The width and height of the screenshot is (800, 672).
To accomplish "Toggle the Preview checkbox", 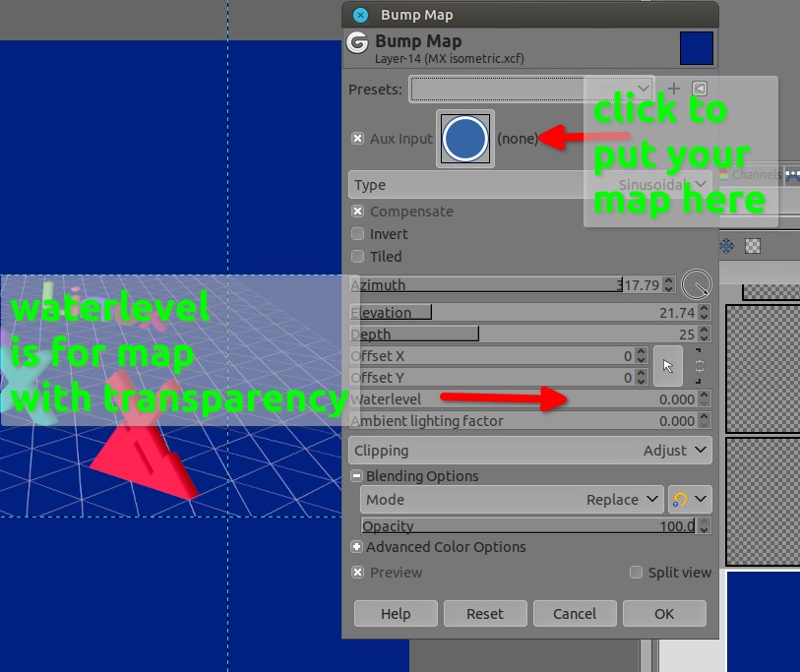I will point(357,573).
